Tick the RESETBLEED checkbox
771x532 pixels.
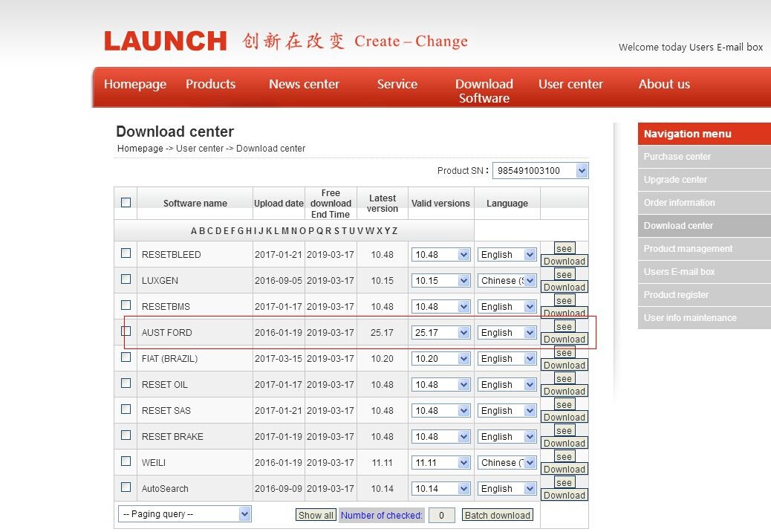(126, 253)
